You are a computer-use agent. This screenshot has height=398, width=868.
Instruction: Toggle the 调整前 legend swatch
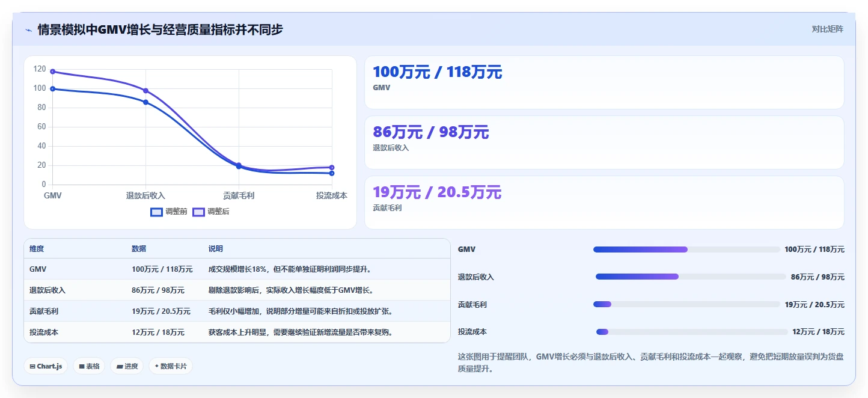point(156,212)
